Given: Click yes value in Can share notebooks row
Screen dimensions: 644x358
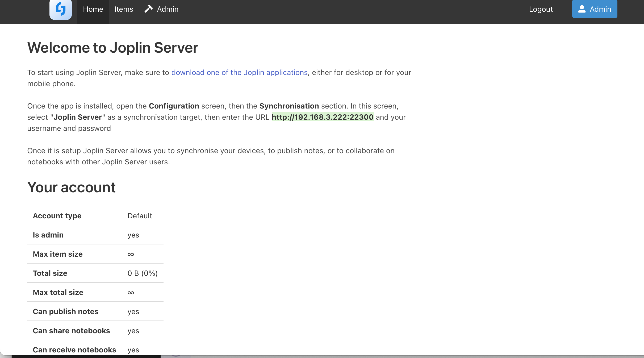Looking at the screenshot, I should click(133, 331).
